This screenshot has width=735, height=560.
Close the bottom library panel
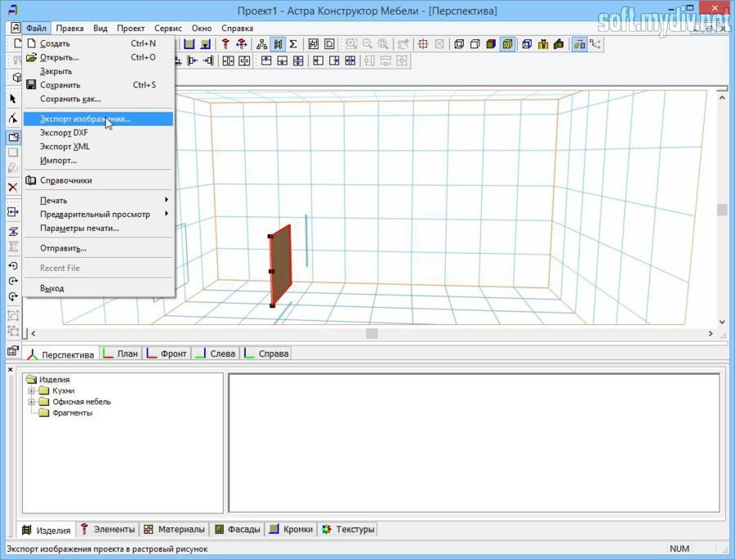(11, 370)
